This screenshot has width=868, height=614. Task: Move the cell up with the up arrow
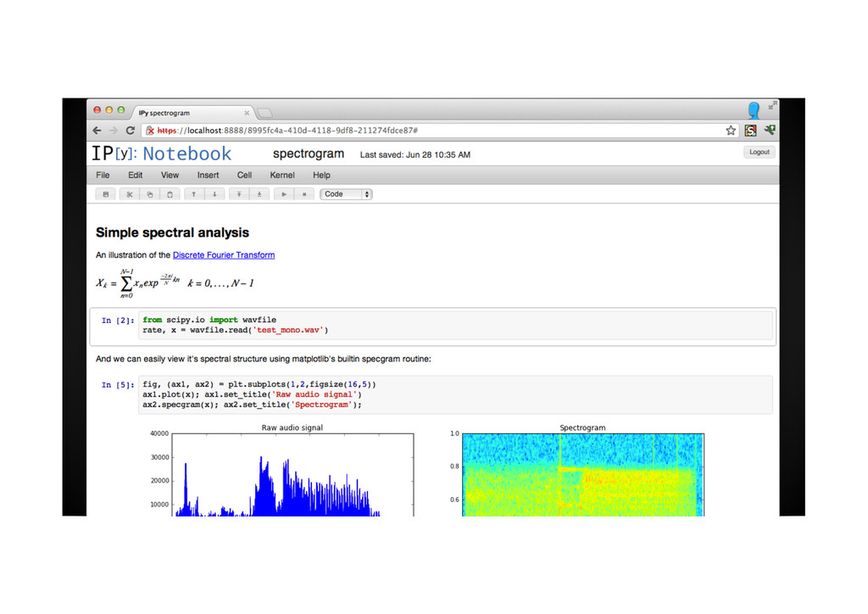(194, 194)
